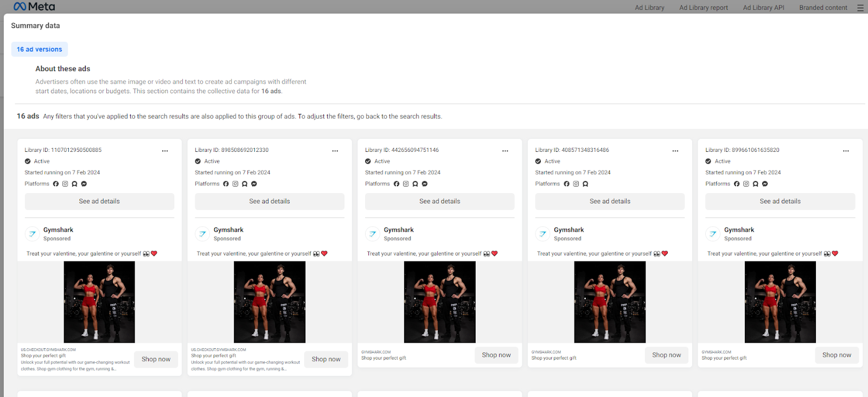See ad details for ad 898508692012330

coord(270,201)
